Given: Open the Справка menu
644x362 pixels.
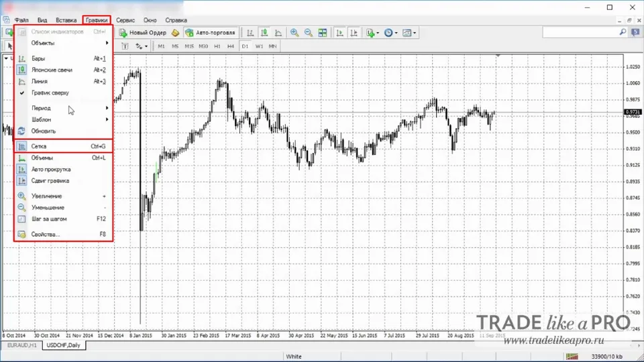Looking at the screenshot, I should click(176, 20).
